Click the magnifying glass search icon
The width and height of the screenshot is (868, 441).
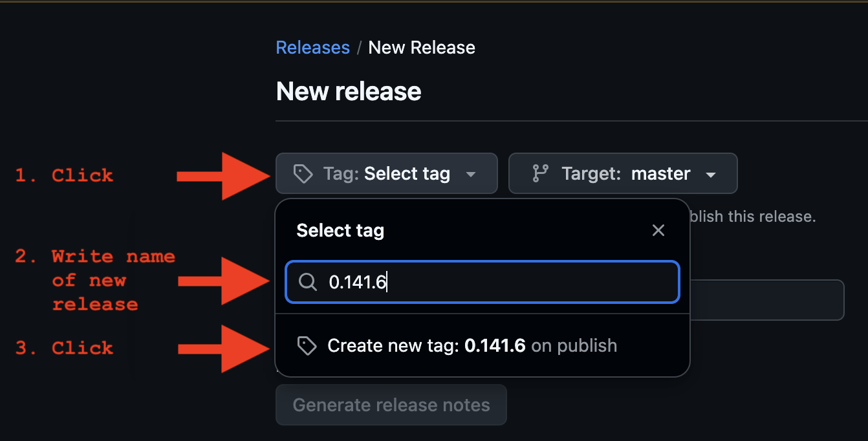[307, 281]
